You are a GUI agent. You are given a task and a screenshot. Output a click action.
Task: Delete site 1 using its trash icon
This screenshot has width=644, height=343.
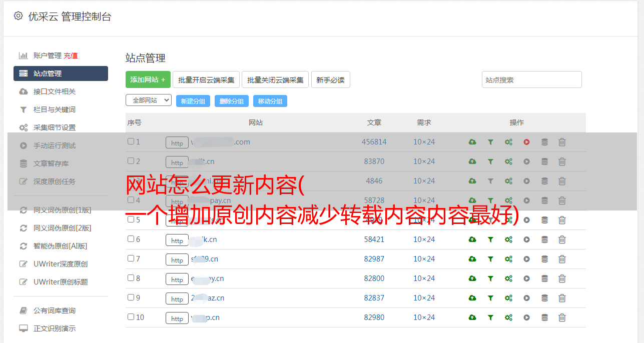562,142
